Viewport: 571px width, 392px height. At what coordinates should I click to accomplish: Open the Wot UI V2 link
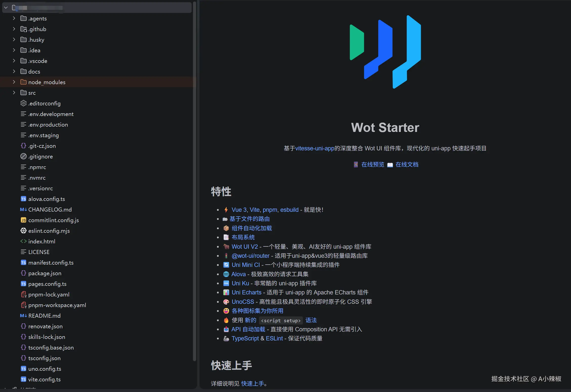pyautogui.click(x=245, y=247)
